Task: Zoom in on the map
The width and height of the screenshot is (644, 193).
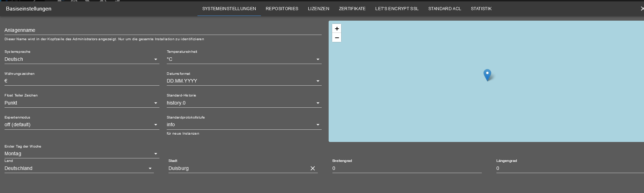Action: (337, 29)
